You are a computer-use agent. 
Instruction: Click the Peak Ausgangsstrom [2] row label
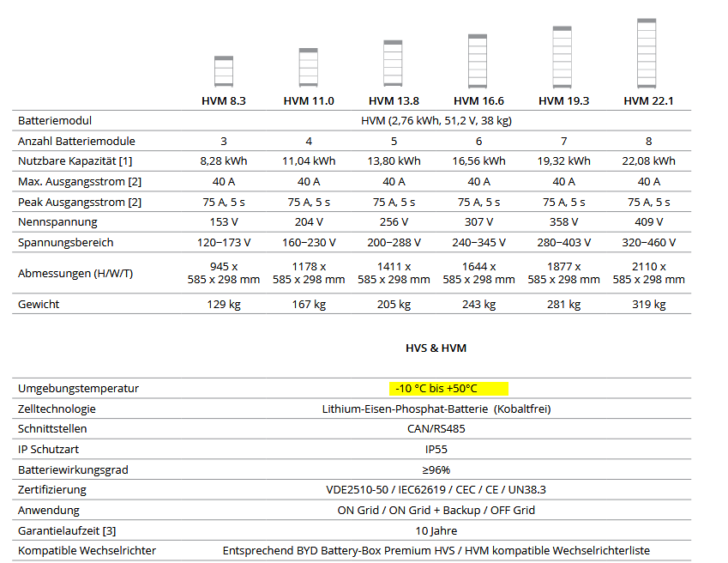point(80,203)
